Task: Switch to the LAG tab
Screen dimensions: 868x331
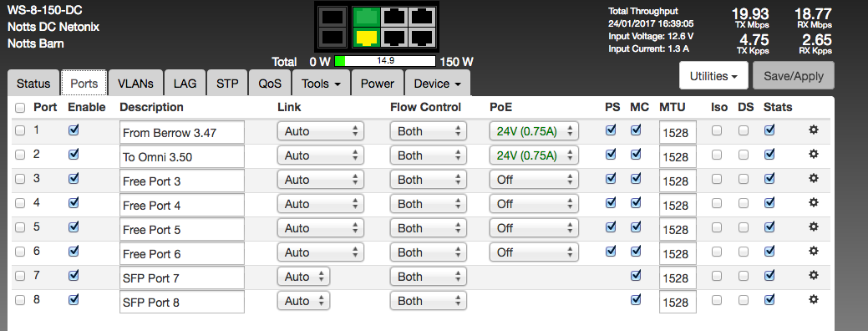Action: 185,84
